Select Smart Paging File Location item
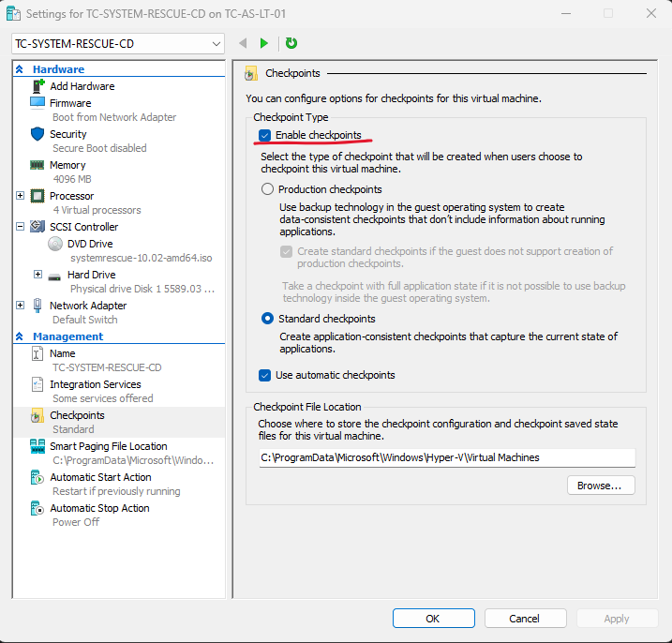 109,446
